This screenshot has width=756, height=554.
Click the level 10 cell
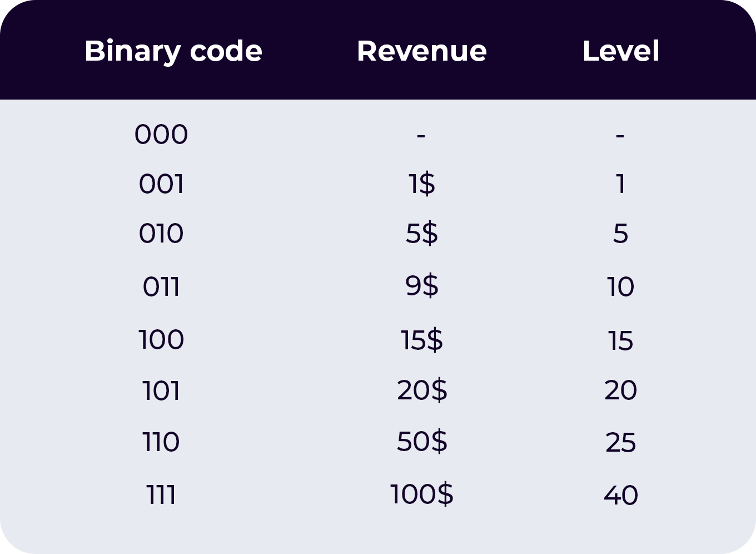(x=621, y=287)
